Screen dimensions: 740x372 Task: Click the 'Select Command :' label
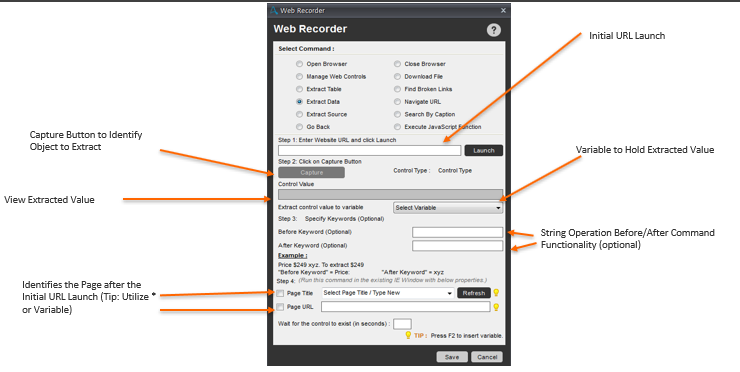coord(306,49)
